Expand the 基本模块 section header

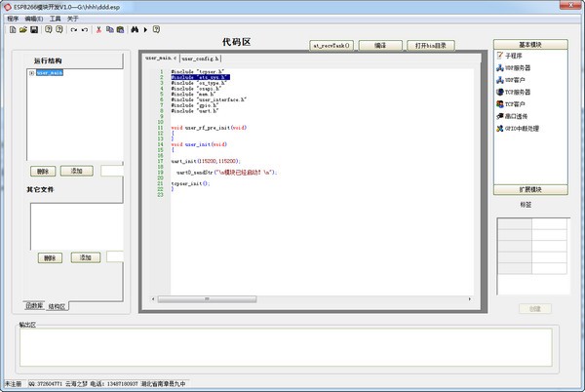click(530, 45)
